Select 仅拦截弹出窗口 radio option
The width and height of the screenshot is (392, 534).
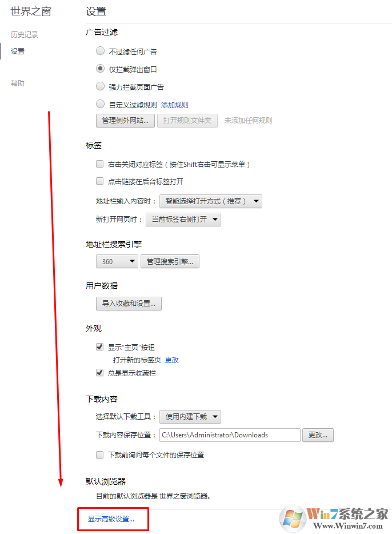(x=100, y=69)
